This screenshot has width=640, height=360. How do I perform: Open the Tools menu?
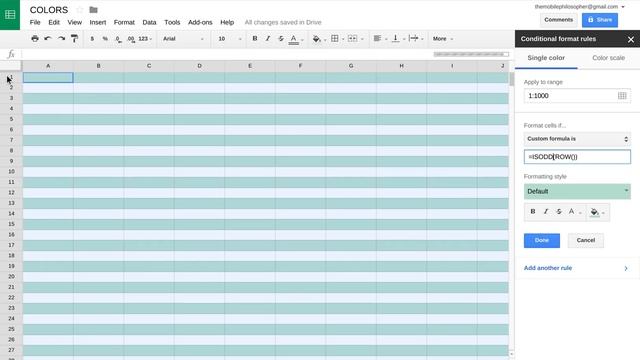pos(172,22)
